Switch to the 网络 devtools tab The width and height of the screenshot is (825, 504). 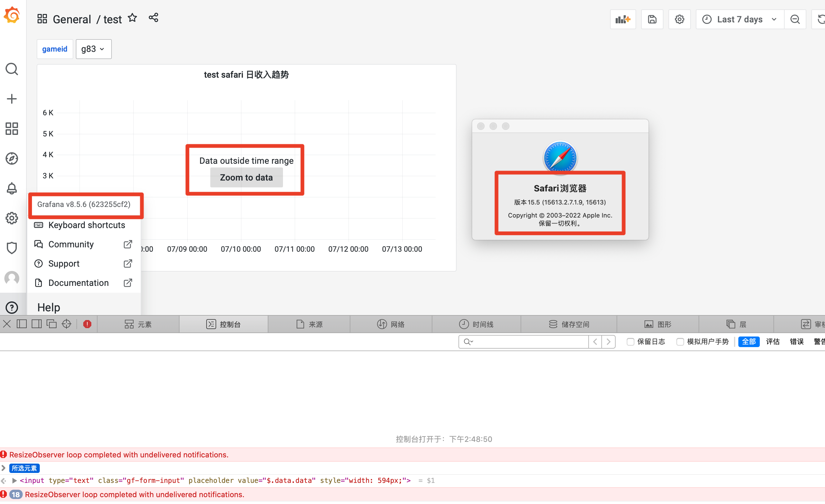(x=391, y=324)
